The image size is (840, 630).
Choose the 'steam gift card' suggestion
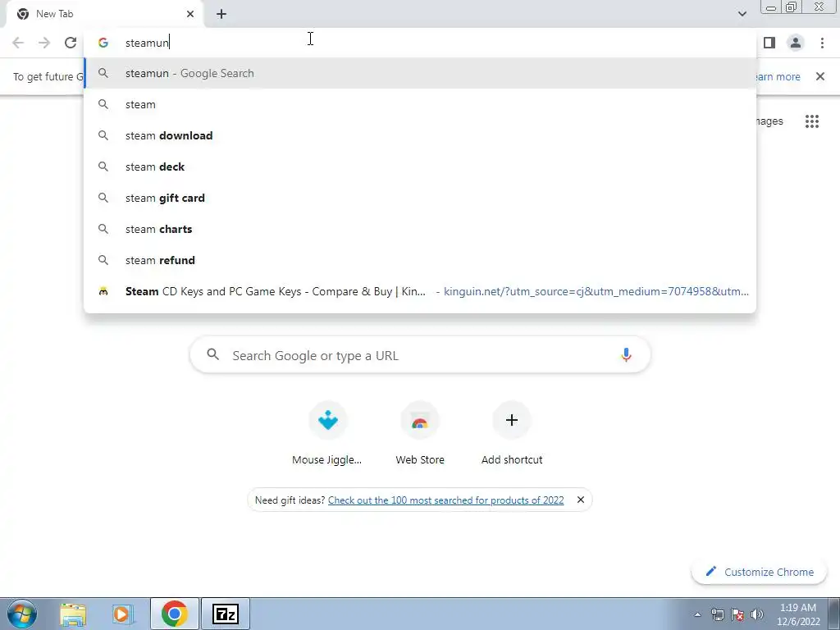[420, 198]
